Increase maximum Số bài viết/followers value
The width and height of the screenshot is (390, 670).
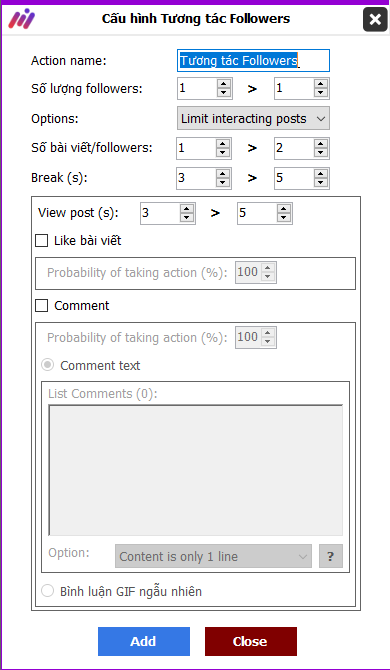pyautogui.click(x=320, y=144)
